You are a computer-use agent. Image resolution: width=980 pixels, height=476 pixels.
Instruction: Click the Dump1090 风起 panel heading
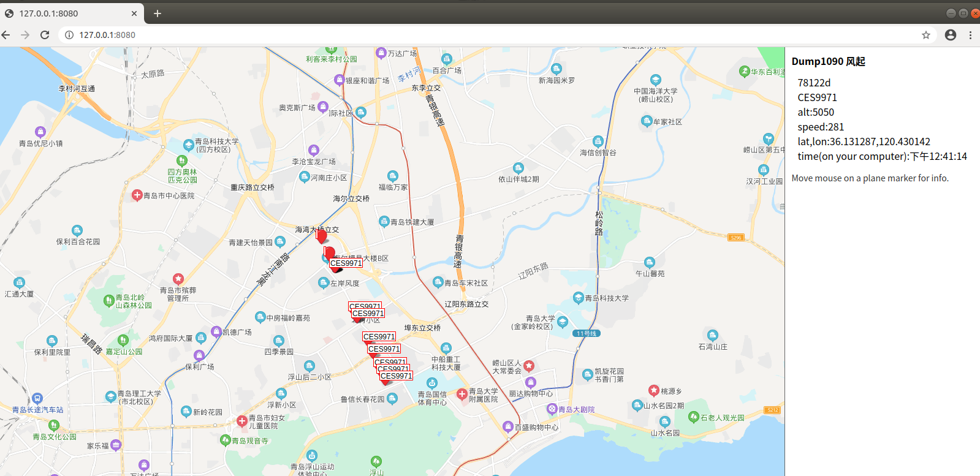coord(828,61)
